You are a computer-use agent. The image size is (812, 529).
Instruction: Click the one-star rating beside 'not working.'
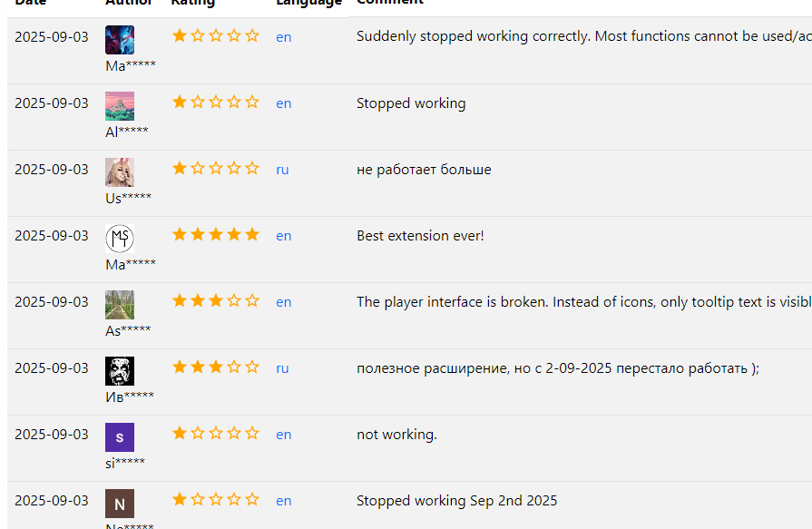216,434
